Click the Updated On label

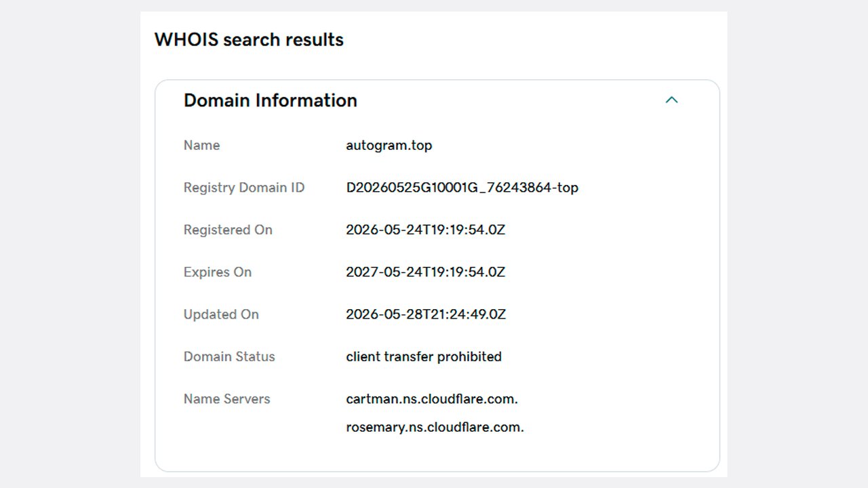tap(221, 314)
